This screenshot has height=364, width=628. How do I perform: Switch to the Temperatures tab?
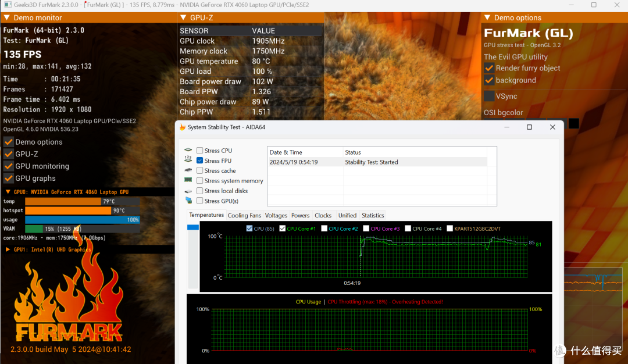pos(206,215)
